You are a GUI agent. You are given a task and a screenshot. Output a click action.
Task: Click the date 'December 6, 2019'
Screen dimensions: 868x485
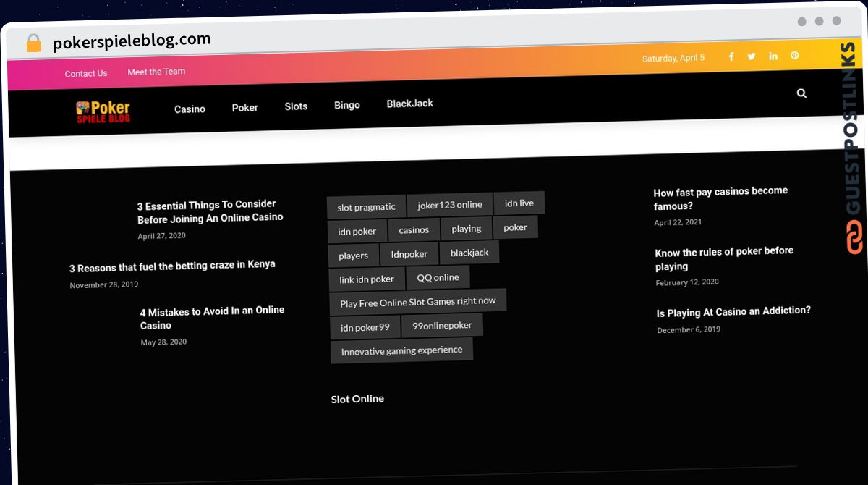click(x=689, y=330)
